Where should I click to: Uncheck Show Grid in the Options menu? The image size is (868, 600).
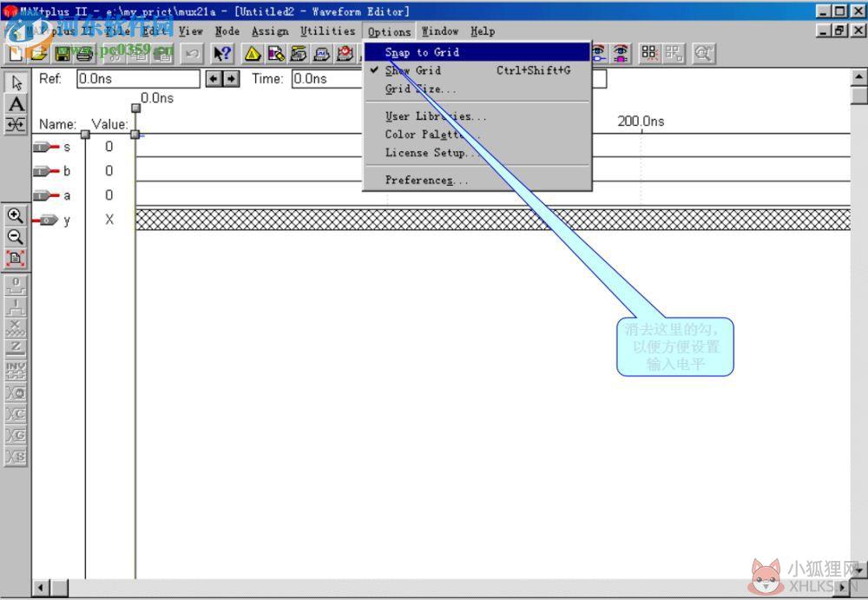477,70
